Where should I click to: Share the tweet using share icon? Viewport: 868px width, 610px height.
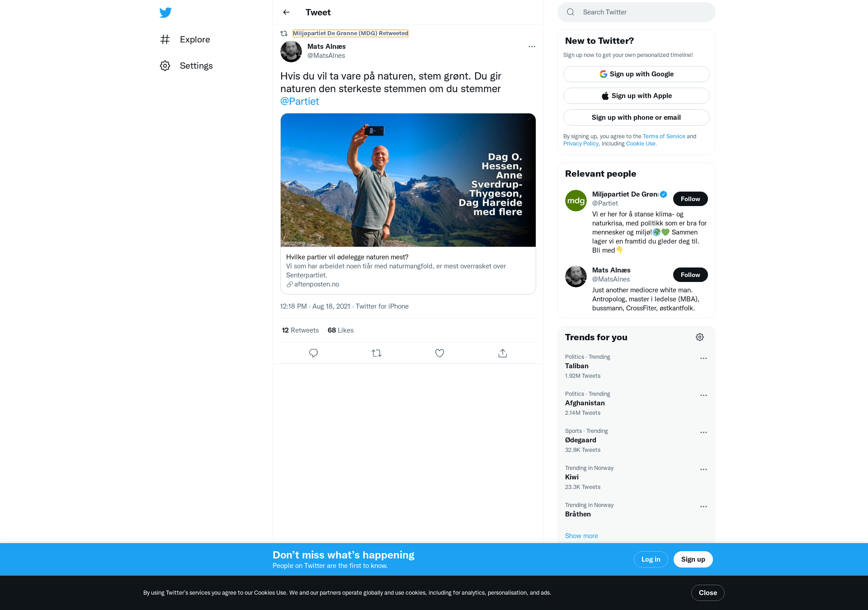pyautogui.click(x=503, y=353)
